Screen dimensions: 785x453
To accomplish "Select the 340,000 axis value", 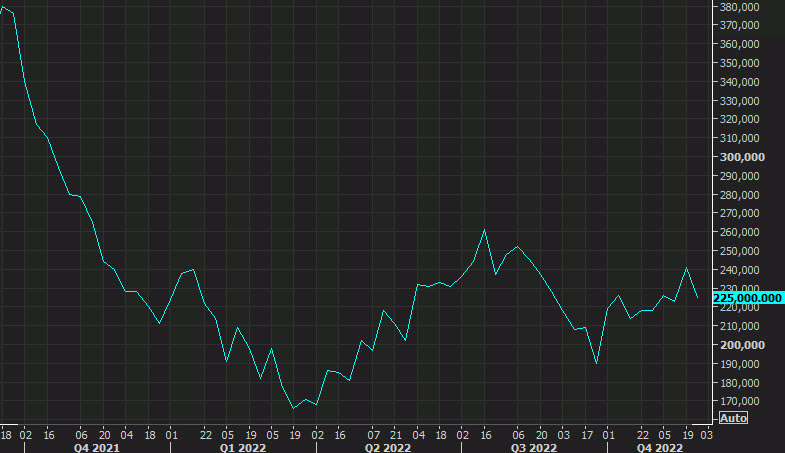I will point(739,82).
